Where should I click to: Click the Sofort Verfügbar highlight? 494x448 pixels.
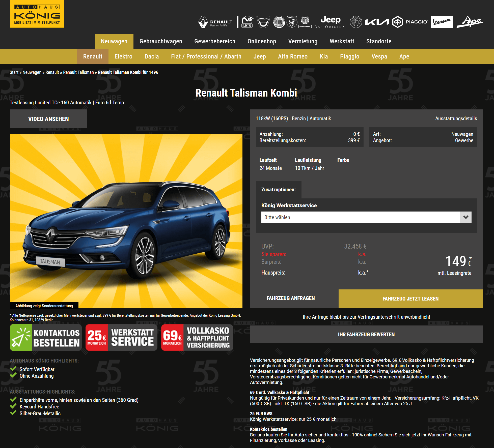[37, 369]
